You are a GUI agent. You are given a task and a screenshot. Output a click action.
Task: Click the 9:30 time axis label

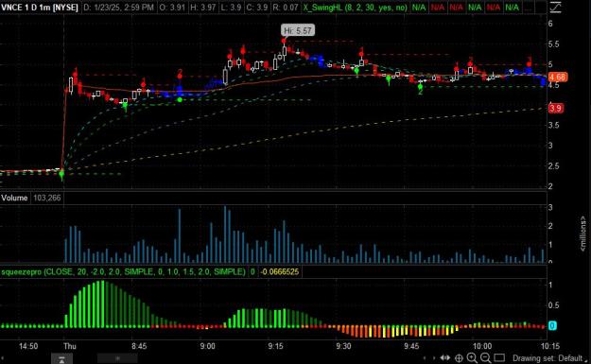coord(343,346)
